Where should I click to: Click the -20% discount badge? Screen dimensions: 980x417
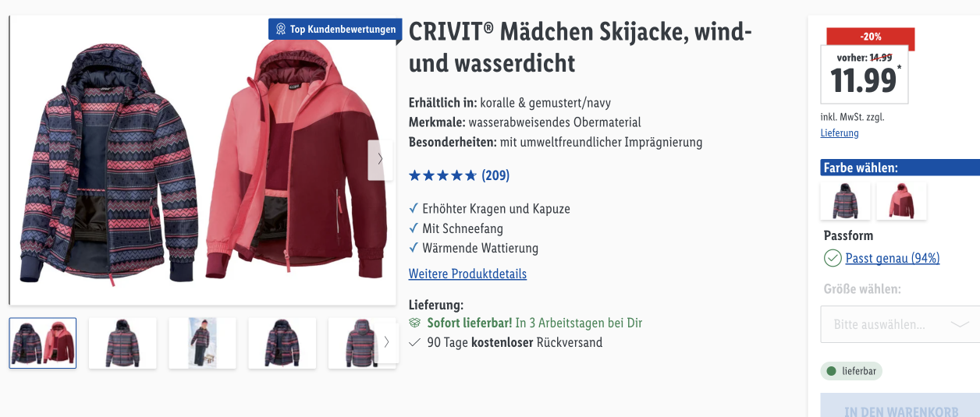[x=870, y=37]
